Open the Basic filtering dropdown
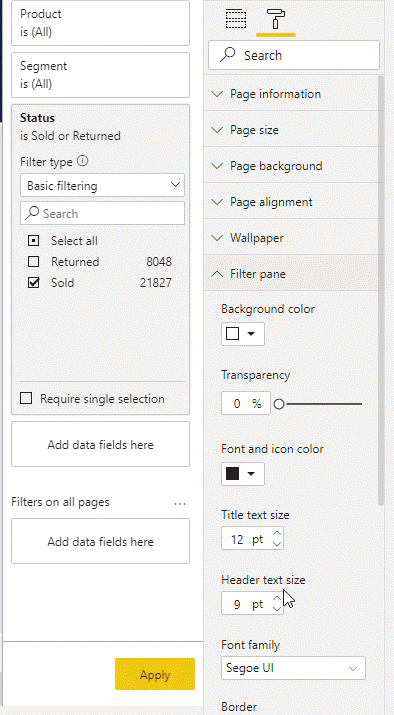Screen dimensions: 394x715 102,185
